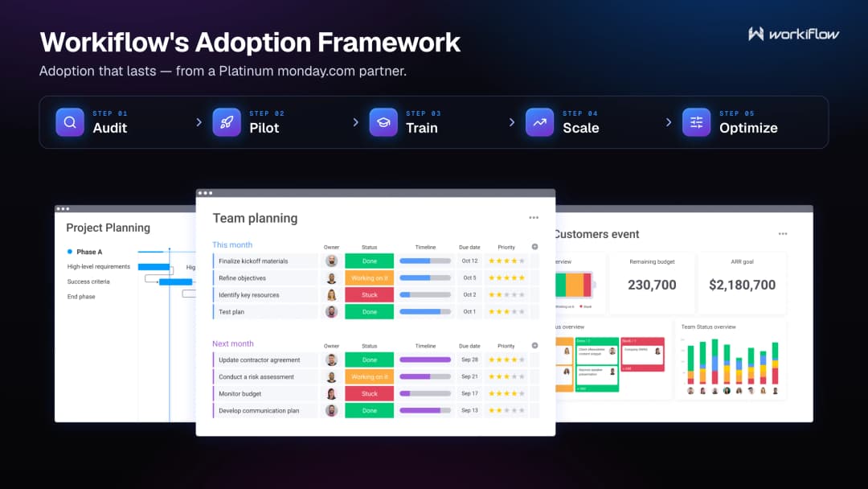Select the Train step label
868x489 pixels.
pos(422,128)
